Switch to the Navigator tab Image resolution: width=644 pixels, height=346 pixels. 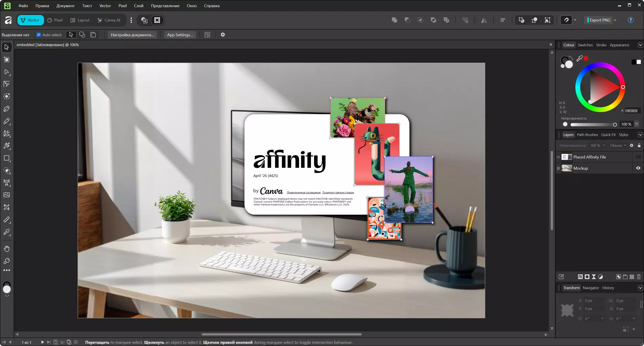point(591,288)
